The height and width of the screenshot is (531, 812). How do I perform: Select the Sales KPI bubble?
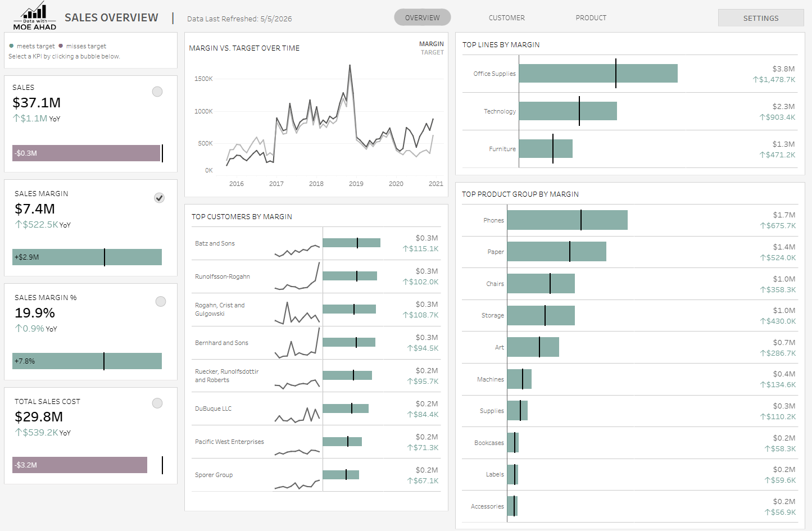(157, 92)
